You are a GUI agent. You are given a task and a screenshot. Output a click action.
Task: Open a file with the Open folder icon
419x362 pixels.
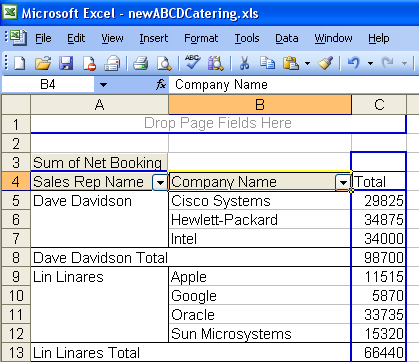(43, 63)
